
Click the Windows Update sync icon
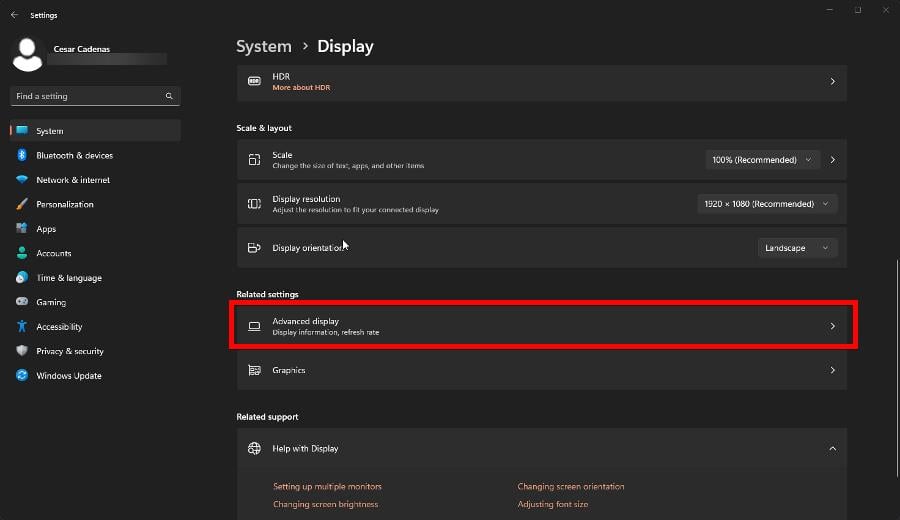[22, 375]
